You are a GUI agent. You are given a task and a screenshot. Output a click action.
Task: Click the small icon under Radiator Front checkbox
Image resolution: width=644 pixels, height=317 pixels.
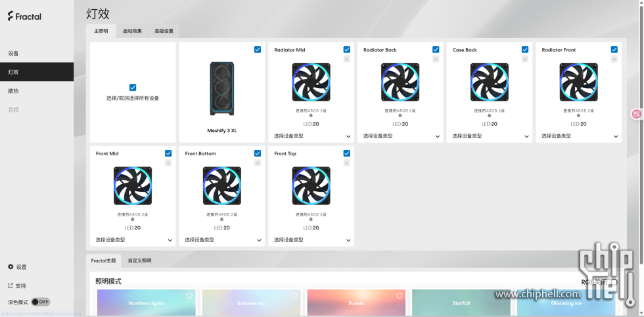tap(614, 59)
